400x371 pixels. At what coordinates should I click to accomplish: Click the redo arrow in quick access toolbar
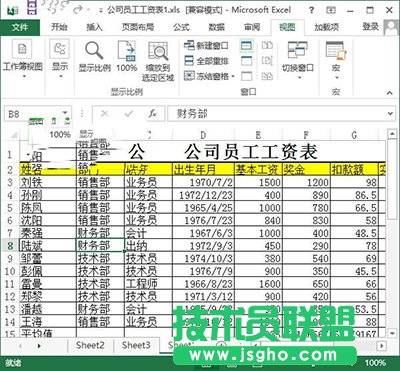78,10
